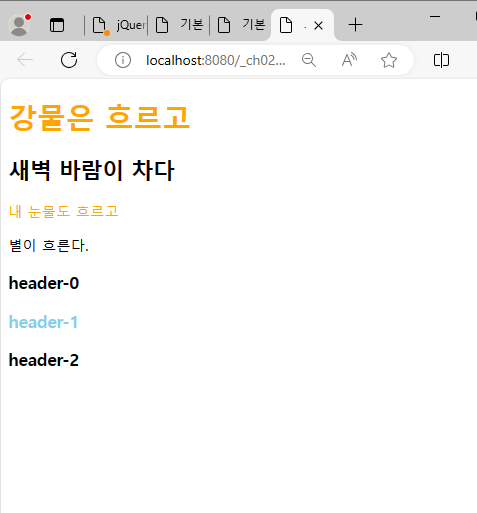Click the header-0 heading
This screenshot has height=513, width=477.
point(44,283)
